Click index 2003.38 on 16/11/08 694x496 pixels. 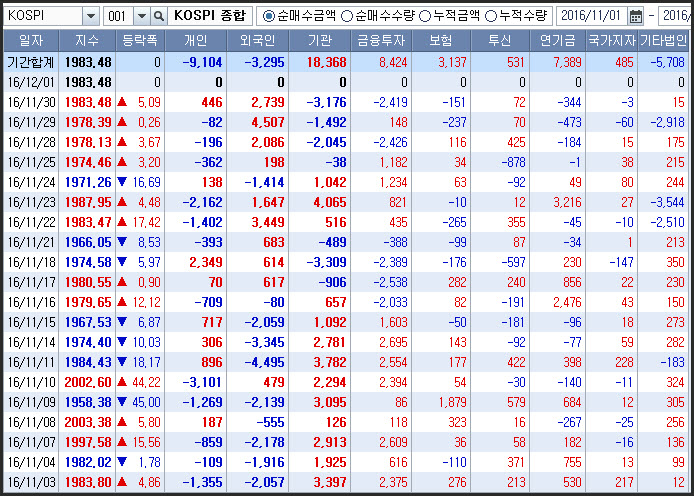click(x=88, y=422)
